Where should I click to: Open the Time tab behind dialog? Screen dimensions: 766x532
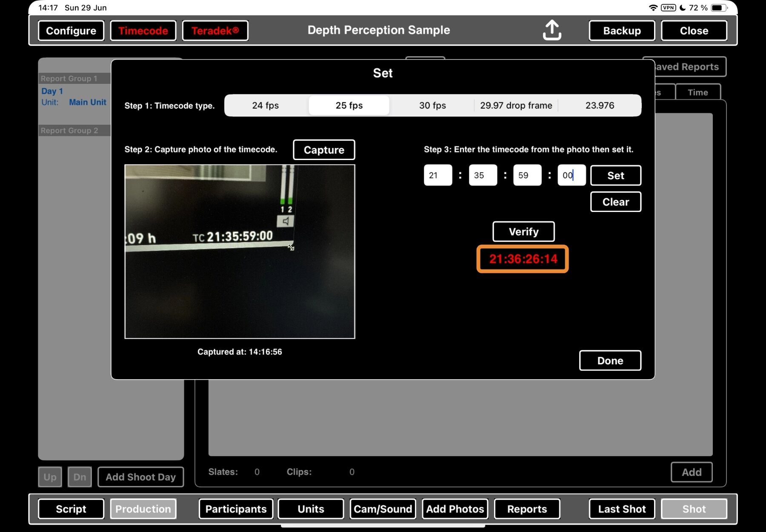(x=698, y=92)
